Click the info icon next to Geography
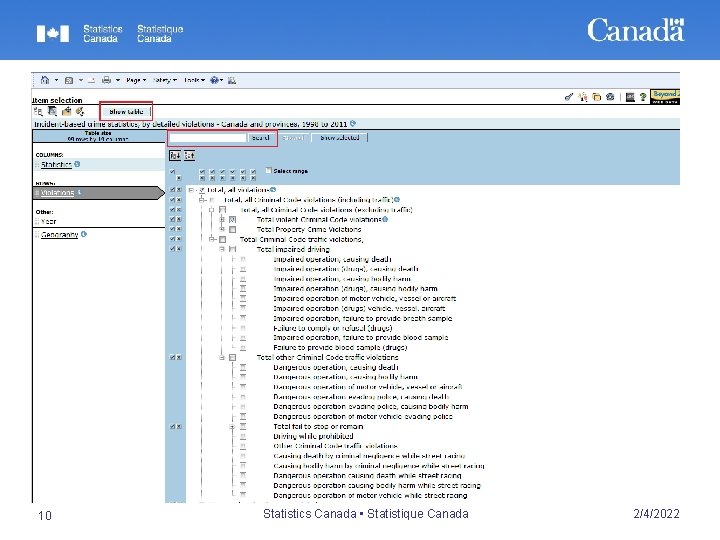This screenshot has width=720, height=540. point(84,234)
